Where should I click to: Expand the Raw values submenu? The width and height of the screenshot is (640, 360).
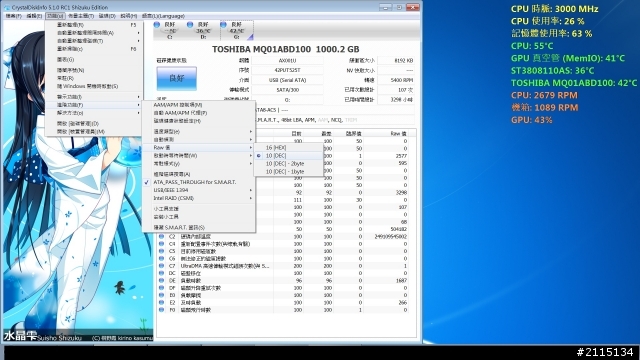(x=198, y=147)
